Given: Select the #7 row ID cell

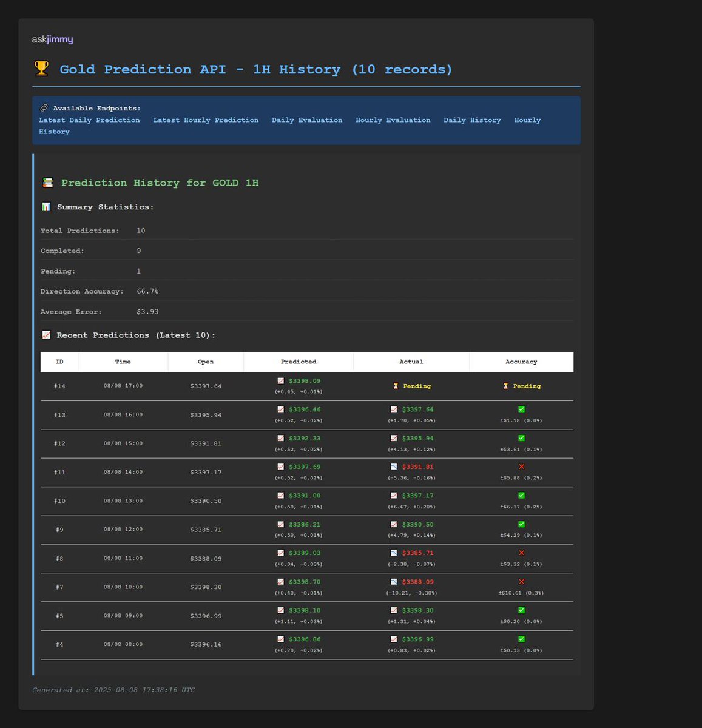Looking at the screenshot, I should pos(59,587).
